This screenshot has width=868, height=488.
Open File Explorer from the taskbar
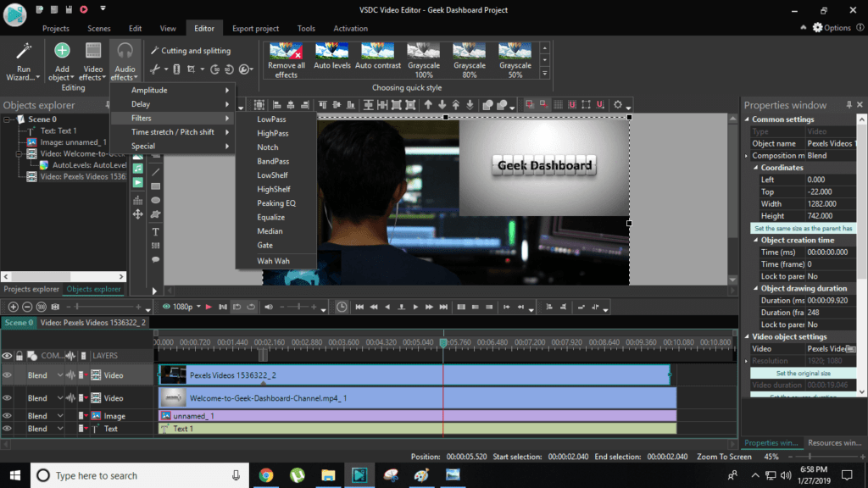328,475
